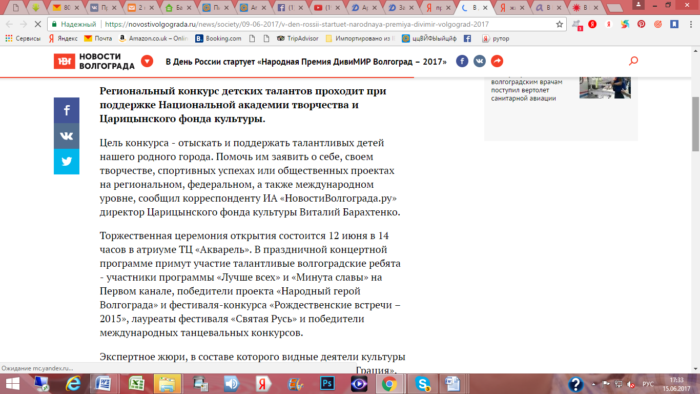The image size is (700, 394).
Task: Open site search magnifier icon
Action: click(633, 61)
